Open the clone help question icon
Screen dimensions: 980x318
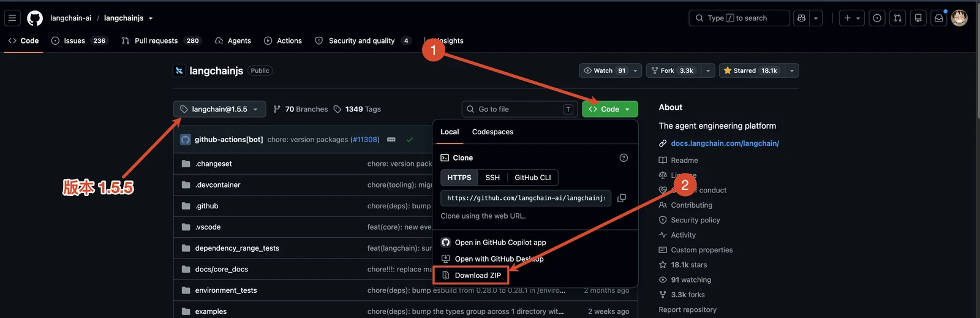point(624,157)
